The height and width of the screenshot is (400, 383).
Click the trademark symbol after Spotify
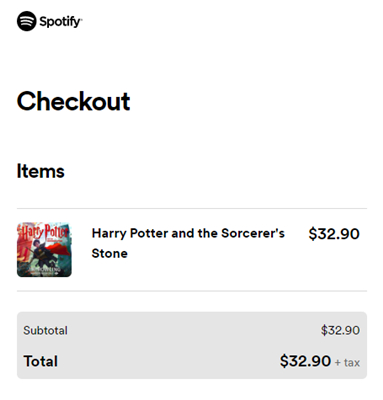point(81,19)
